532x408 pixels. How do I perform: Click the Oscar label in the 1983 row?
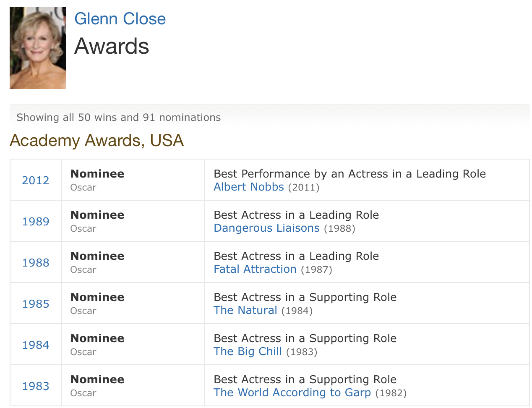pos(83,393)
